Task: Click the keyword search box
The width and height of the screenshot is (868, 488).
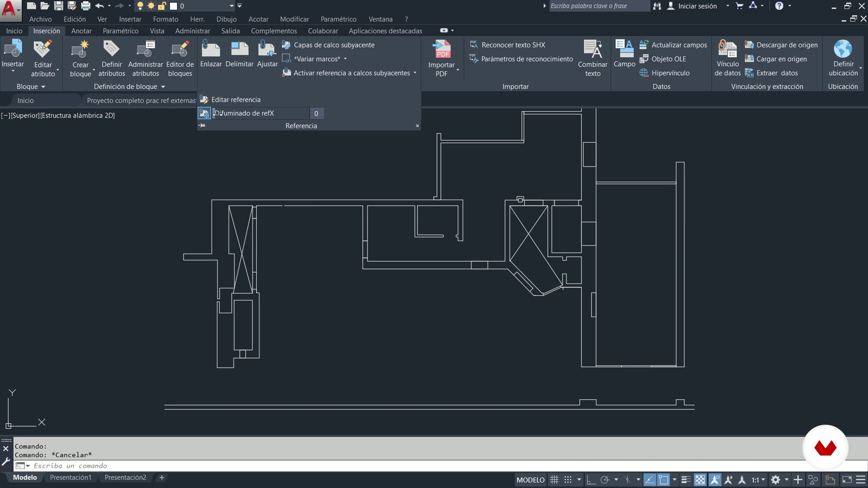Action: (x=599, y=6)
